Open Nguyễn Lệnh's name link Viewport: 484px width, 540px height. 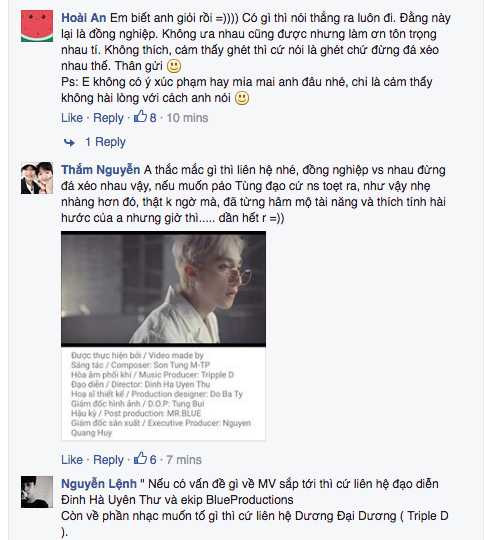click(x=99, y=484)
